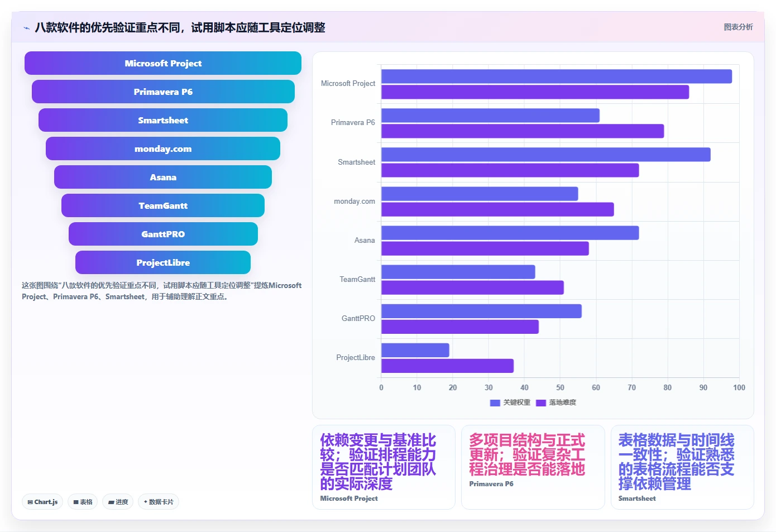776x532 pixels.
Task: Click the Microsoft Project y-axis label
Action: [x=348, y=84]
